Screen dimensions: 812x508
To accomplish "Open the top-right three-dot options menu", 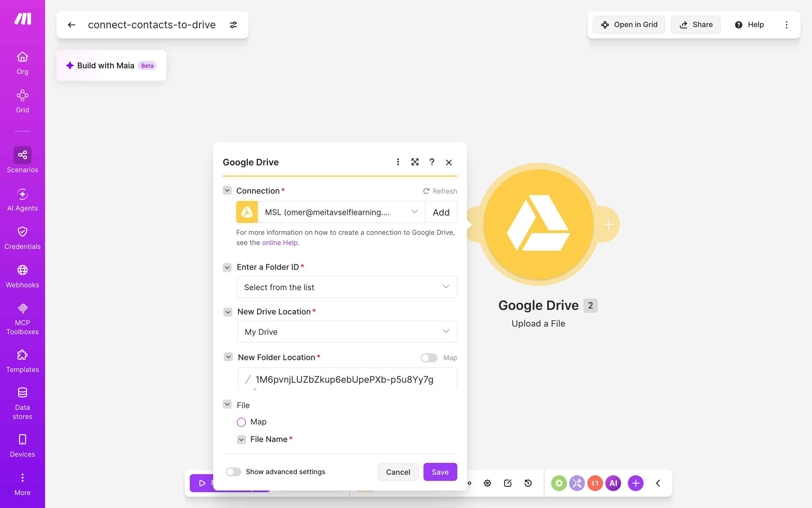I will tap(787, 25).
